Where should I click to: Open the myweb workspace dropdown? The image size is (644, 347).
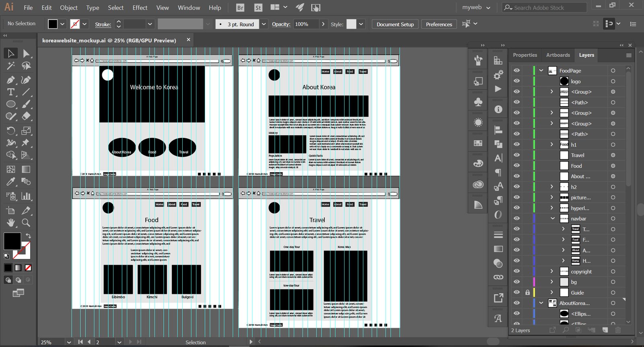click(x=476, y=8)
